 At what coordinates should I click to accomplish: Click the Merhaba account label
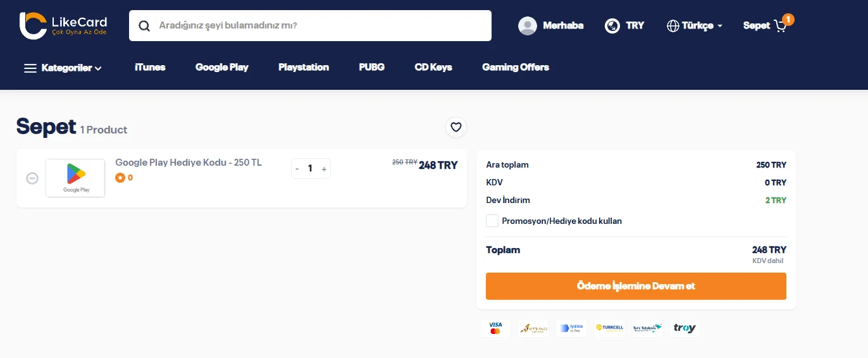coord(563,25)
